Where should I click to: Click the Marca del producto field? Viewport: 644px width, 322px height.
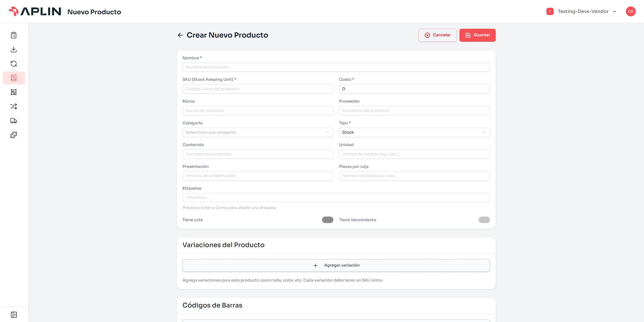pos(258,111)
